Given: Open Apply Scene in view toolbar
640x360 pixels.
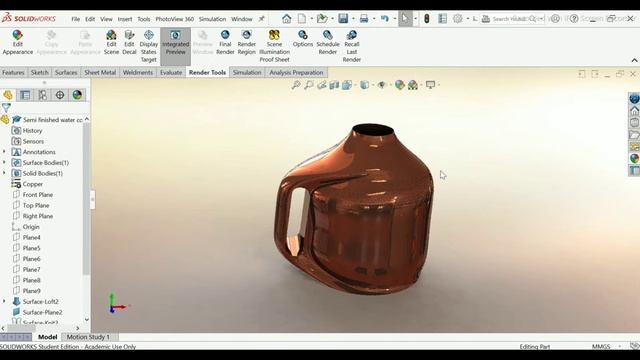Looking at the screenshot, I should click(413, 85).
